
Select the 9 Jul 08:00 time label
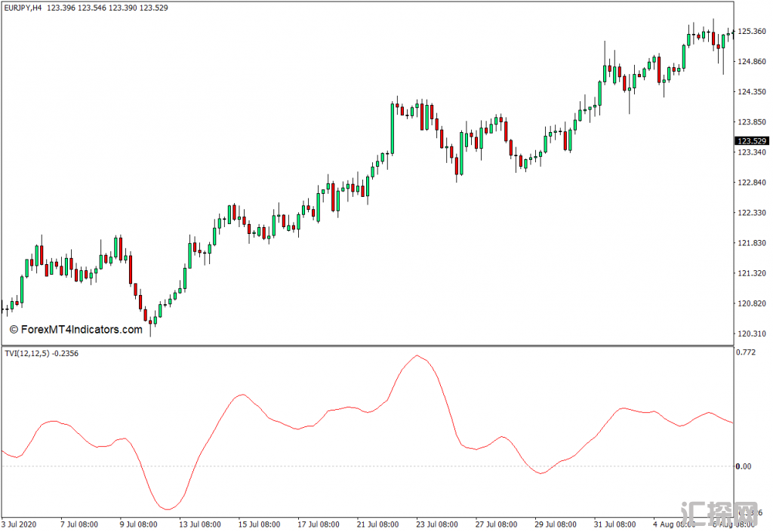pos(137,524)
